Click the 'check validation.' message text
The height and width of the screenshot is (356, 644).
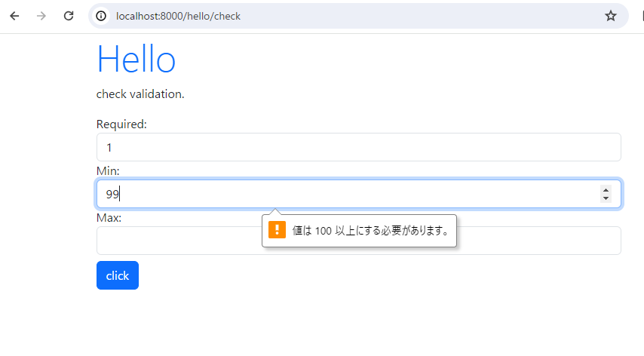(140, 94)
